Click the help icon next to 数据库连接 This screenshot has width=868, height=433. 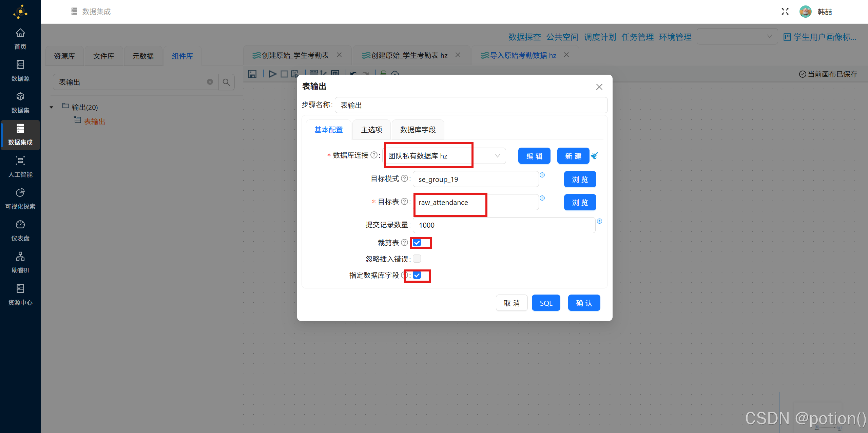pos(374,155)
